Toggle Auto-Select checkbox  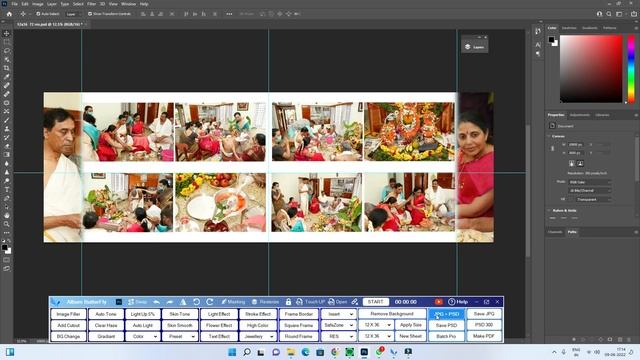tap(38, 14)
